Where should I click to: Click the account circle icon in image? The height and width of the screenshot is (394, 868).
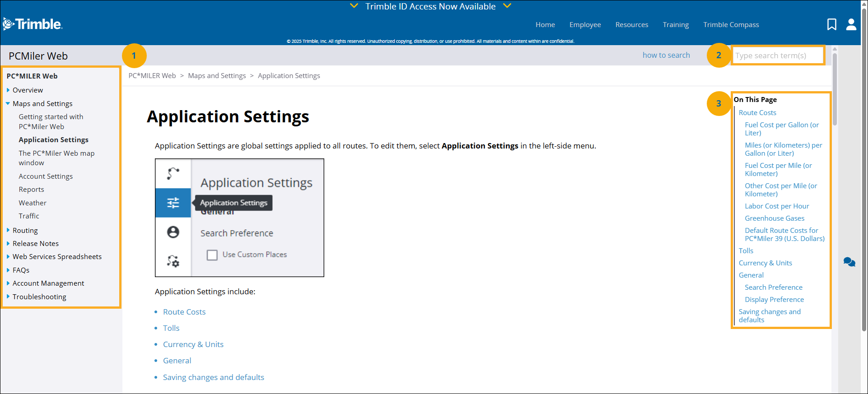(x=173, y=232)
